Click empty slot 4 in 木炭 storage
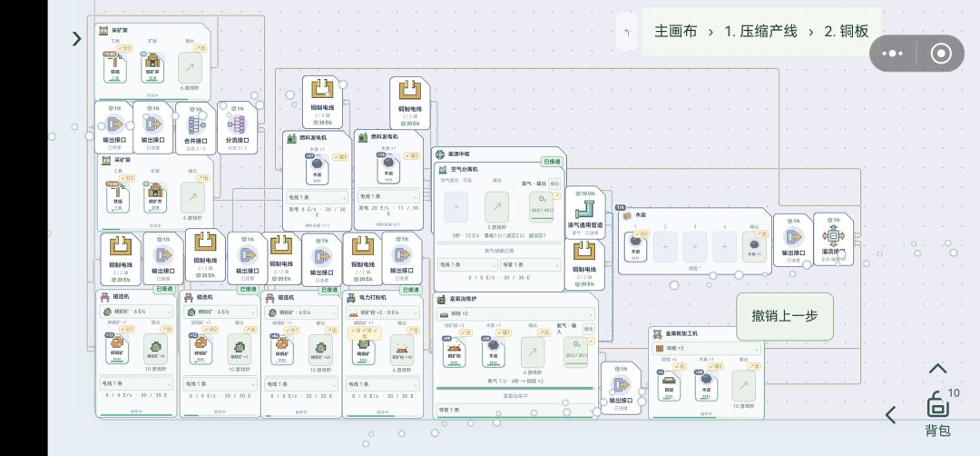 724,247
